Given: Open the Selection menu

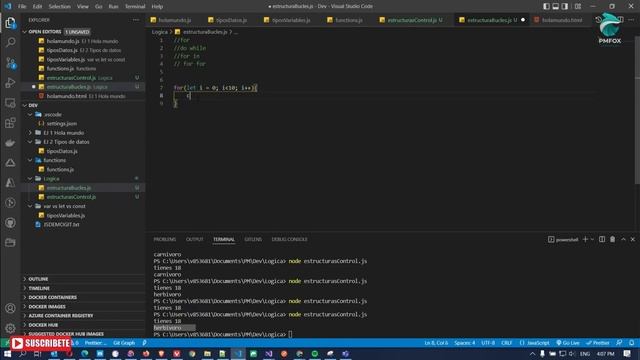Looking at the screenshot, I should pos(60,7).
